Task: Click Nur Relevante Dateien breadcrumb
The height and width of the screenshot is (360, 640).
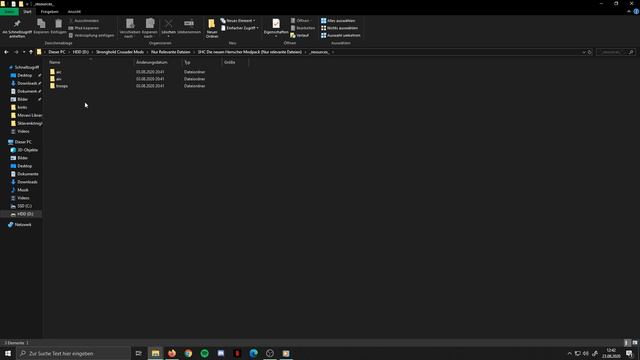Action: click(x=171, y=52)
